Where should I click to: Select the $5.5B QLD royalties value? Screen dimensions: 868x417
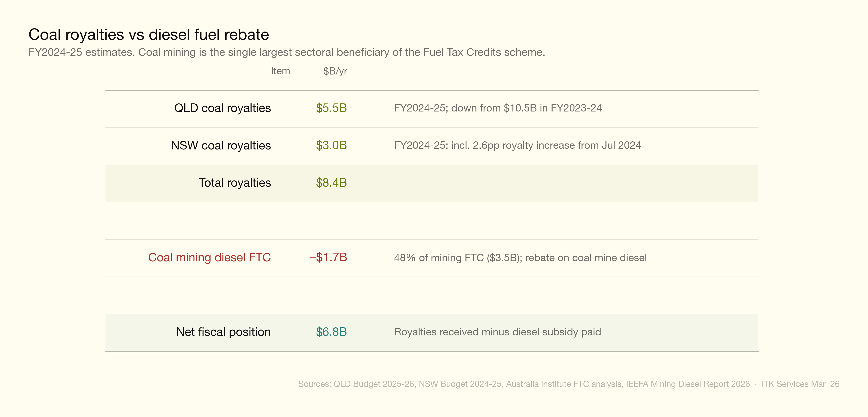[x=331, y=108]
